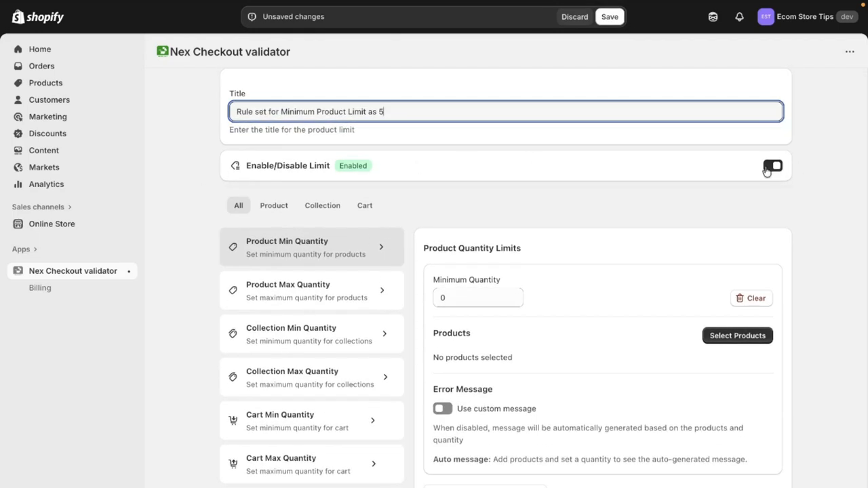868x488 pixels.
Task: Click the Cart Max Quantity cart icon
Action: [x=233, y=464]
